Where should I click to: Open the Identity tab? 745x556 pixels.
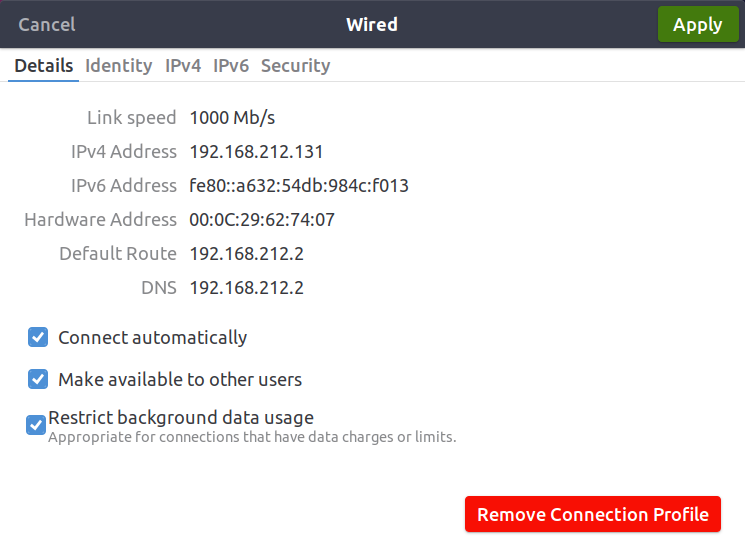[118, 66]
